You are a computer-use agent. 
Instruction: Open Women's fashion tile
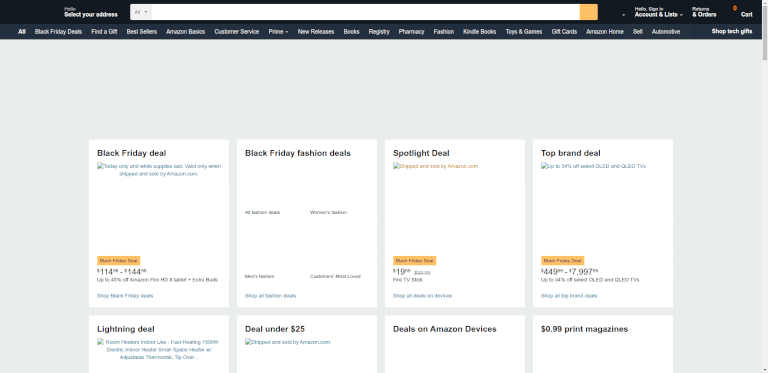click(328, 212)
